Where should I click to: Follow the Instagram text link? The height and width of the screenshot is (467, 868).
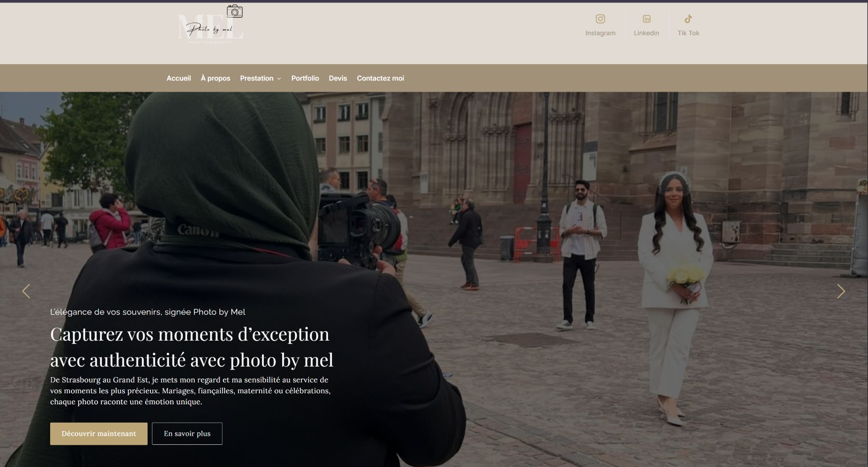[600, 33]
